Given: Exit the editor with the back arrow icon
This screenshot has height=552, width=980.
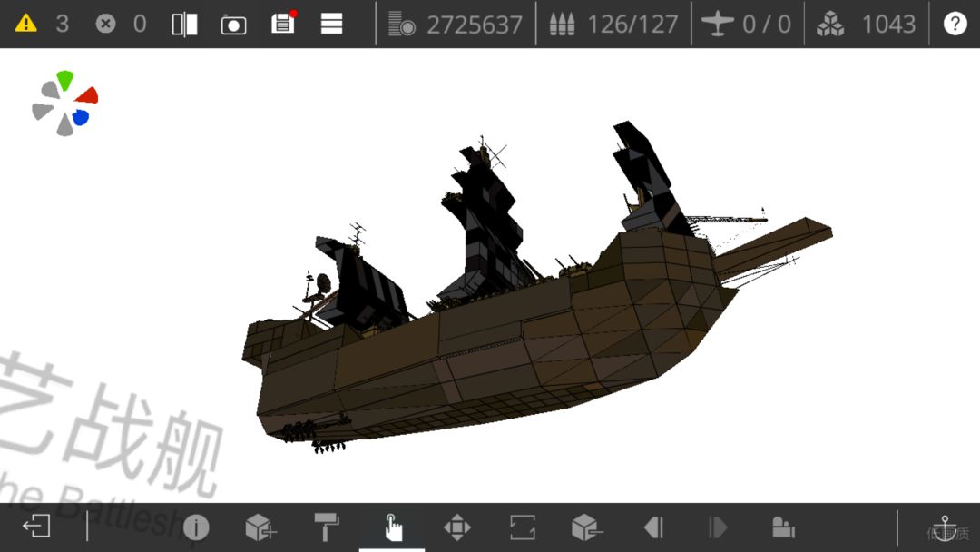Looking at the screenshot, I should point(37,527).
